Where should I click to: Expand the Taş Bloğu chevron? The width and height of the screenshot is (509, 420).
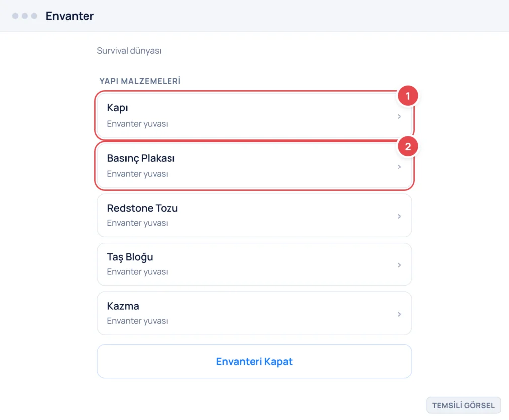399,265
